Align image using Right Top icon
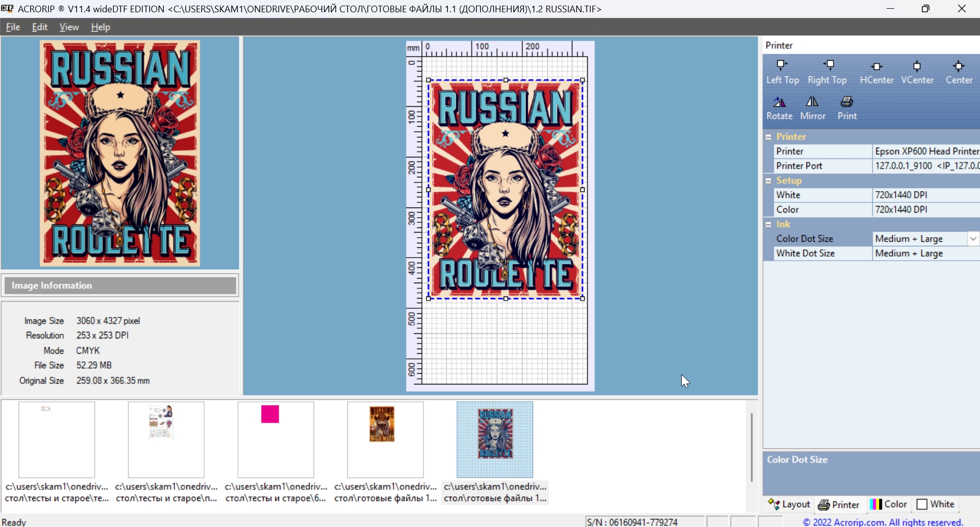Viewport: 980px width, 527px height. [x=827, y=72]
